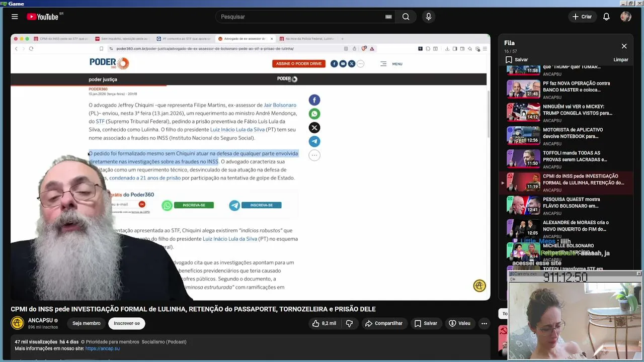
Task: Click the video player area
Action: tap(251, 167)
